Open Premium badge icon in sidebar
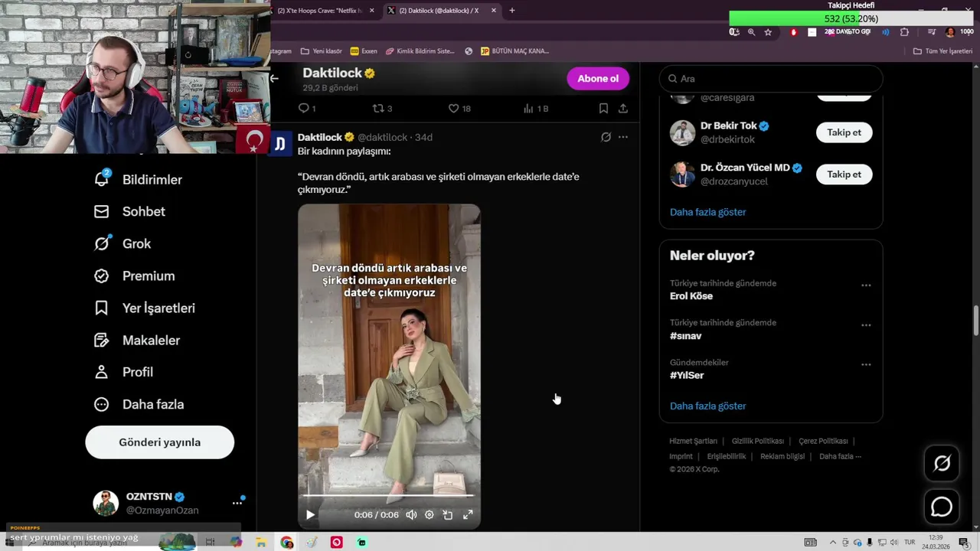This screenshot has height=551, width=980. [x=101, y=275]
